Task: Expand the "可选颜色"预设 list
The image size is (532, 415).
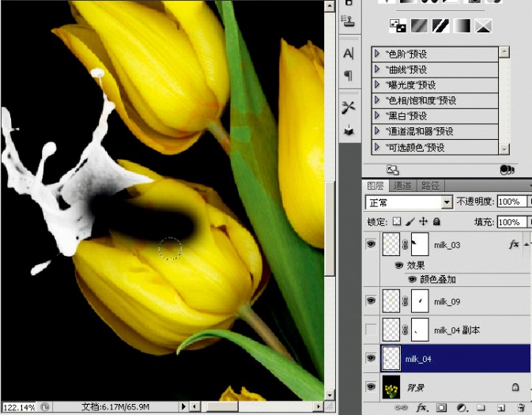Action: [377, 147]
